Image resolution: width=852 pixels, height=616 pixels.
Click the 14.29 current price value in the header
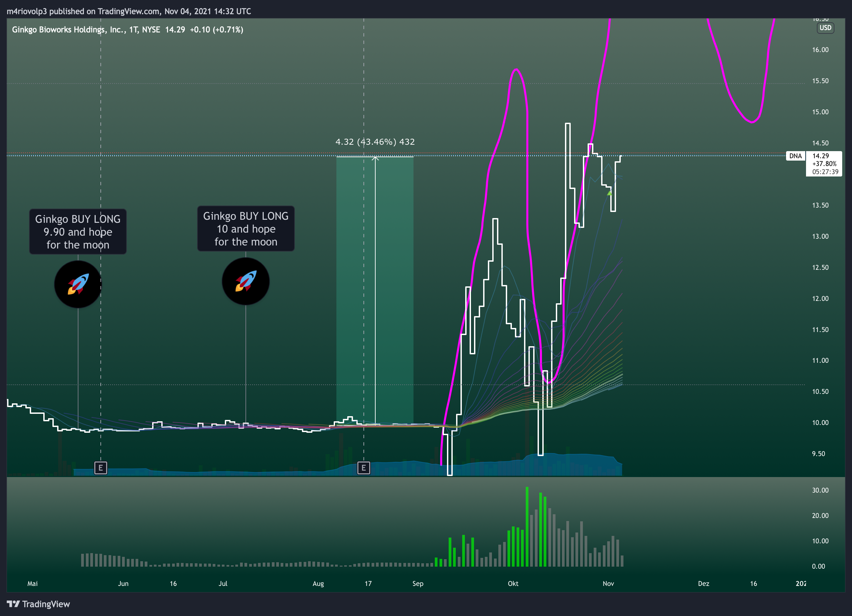click(x=175, y=30)
